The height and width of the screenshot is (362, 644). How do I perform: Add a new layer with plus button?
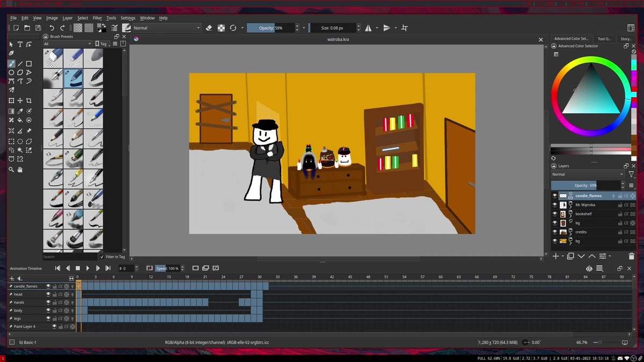pyautogui.click(x=555, y=256)
